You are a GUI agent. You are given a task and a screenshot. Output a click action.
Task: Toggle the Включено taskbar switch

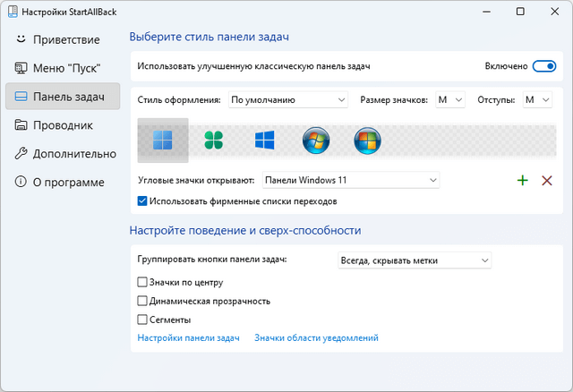pos(543,66)
